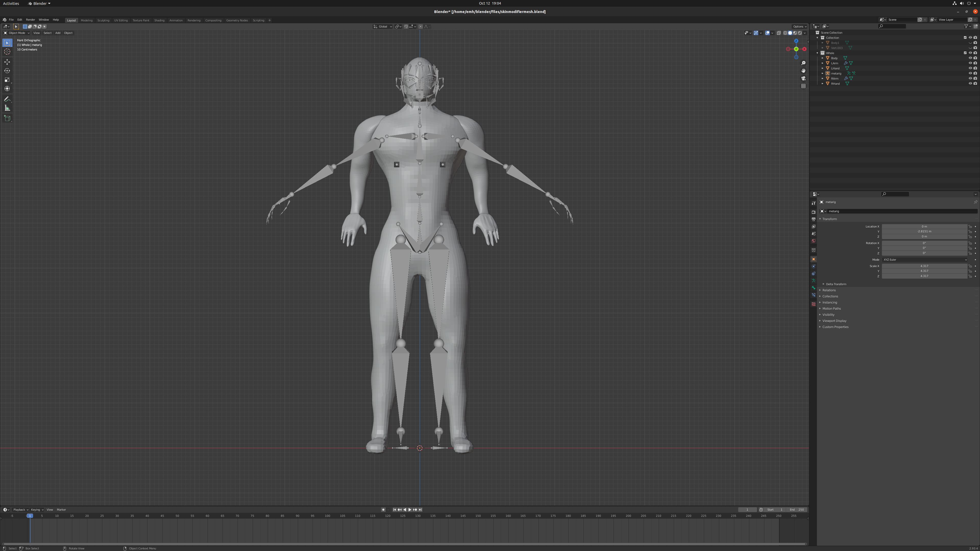The height and width of the screenshot is (551, 980).
Task: Click the Scale X value field
Action: [x=924, y=266]
